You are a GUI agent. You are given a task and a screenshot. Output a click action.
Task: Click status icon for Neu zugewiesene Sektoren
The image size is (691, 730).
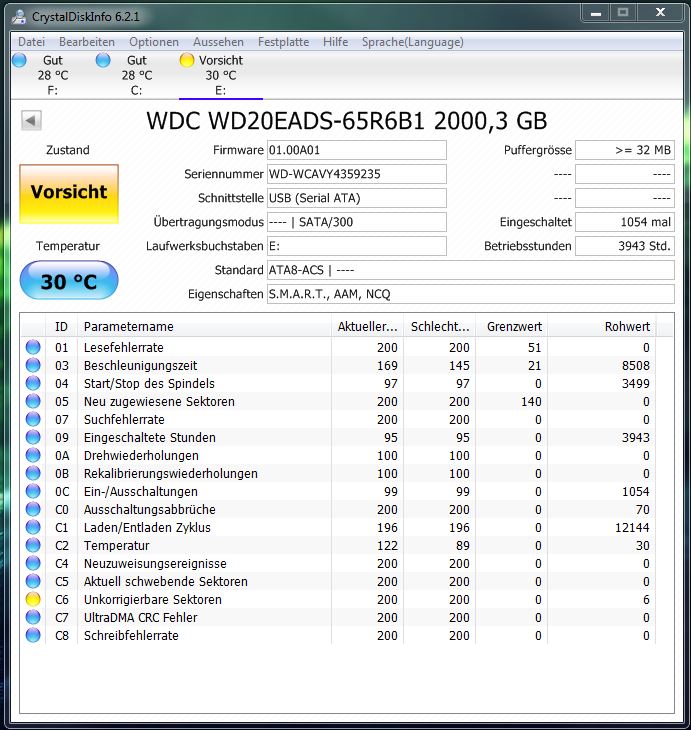pos(33,401)
